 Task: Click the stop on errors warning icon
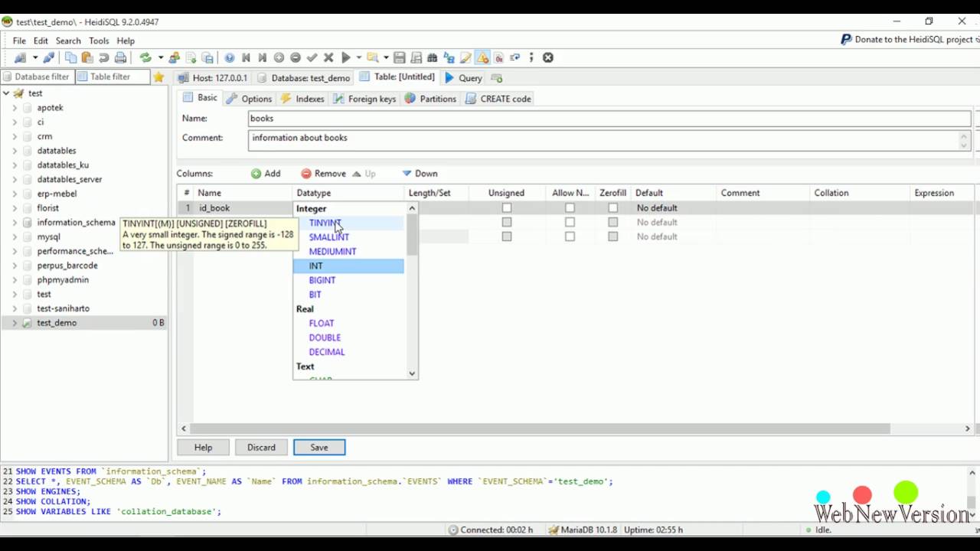coord(482,57)
